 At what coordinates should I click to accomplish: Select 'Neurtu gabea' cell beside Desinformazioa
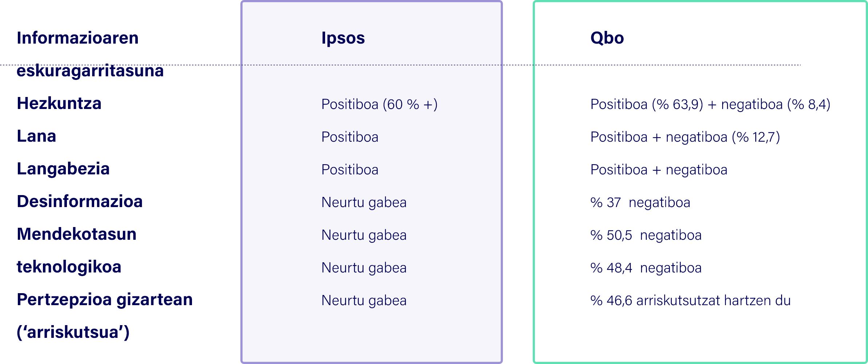tap(364, 203)
